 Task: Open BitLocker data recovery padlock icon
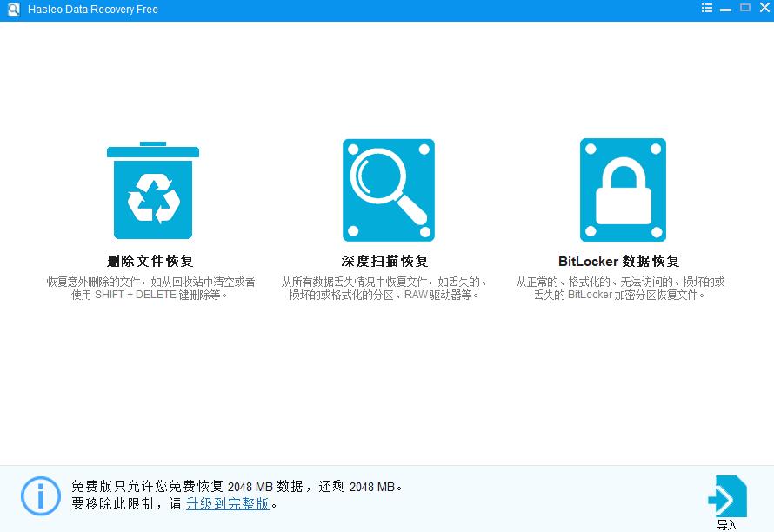click(623, 190)
